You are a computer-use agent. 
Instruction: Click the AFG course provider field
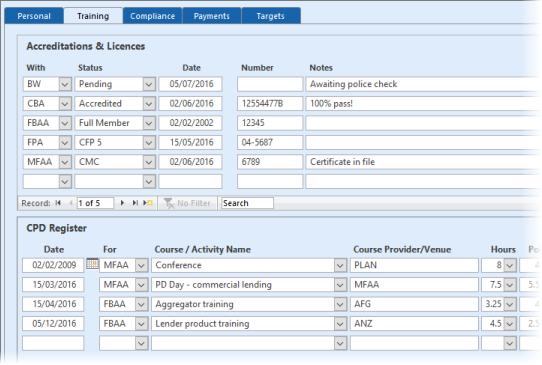414,304
